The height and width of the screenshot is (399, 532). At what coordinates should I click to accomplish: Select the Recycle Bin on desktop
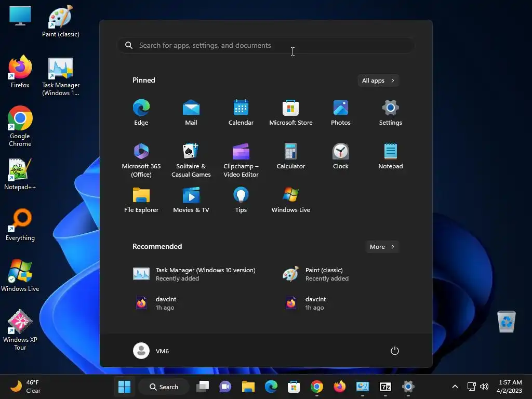(x=506, y=321)
